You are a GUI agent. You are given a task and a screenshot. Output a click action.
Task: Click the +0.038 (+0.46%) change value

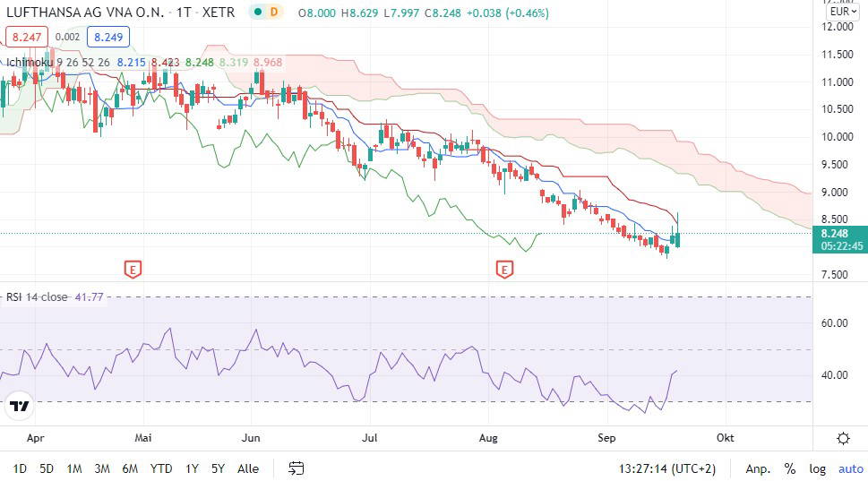[x=508, y=13]
